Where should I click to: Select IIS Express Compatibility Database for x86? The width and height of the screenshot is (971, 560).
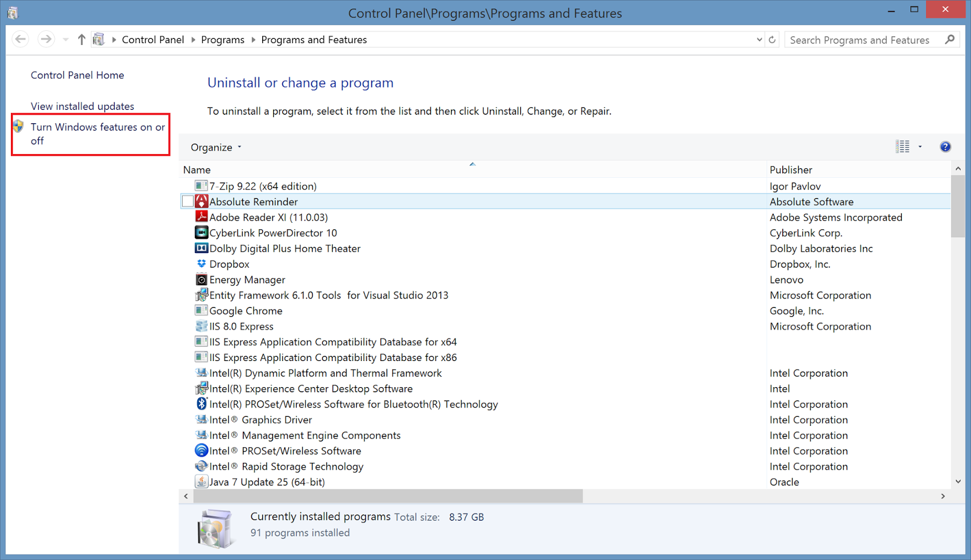point(333,357)
